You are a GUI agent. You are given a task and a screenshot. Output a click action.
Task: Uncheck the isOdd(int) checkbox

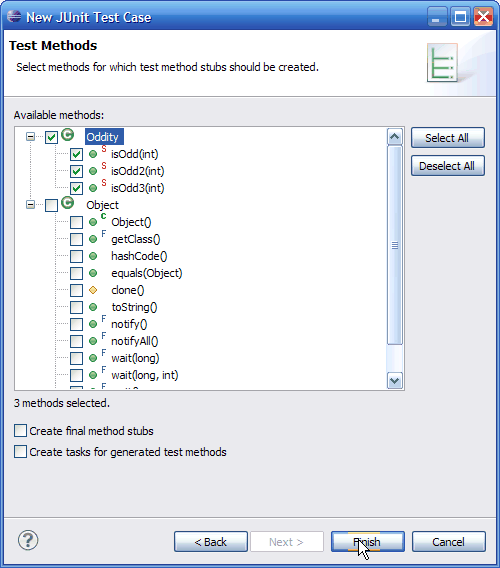(x=76, y=154)
